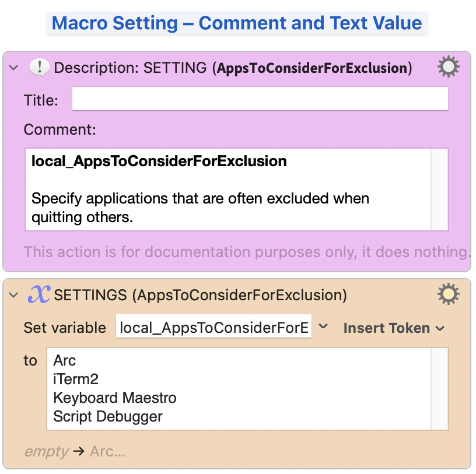
Task: Click the script X variable icon
Action: click(40, 295)
